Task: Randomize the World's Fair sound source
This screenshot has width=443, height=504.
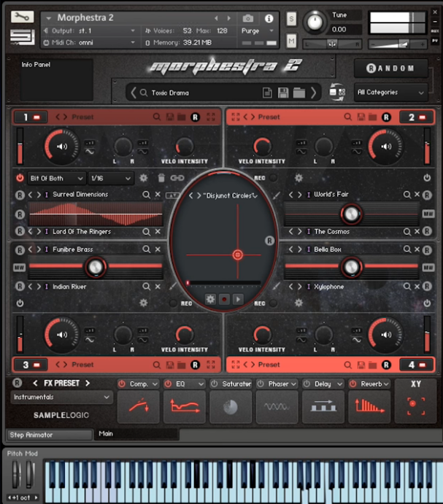Action: pos(427,195)
